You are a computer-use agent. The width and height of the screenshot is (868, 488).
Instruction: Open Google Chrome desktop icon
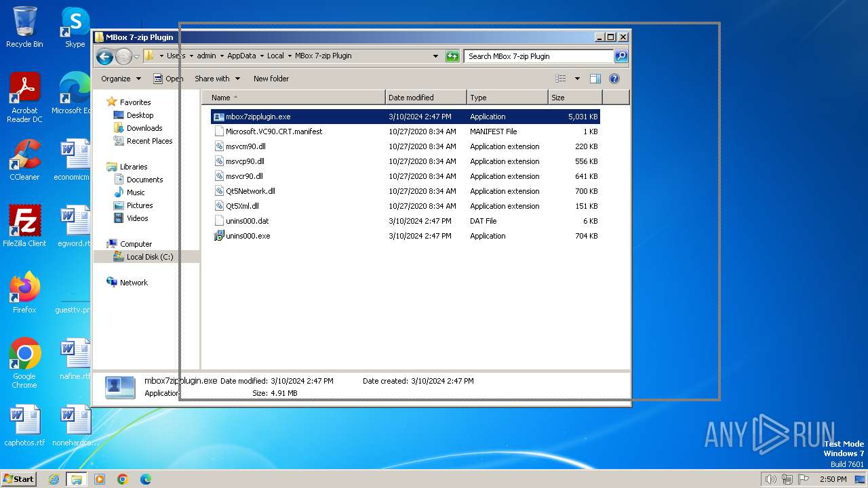coord(24,363)
